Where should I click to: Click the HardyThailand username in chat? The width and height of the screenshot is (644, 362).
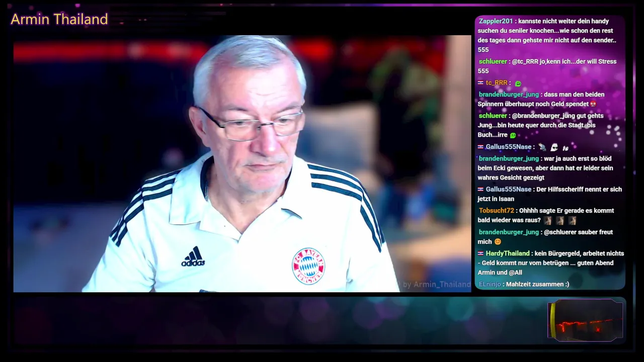pyautogui.click(x=508, y=253)
